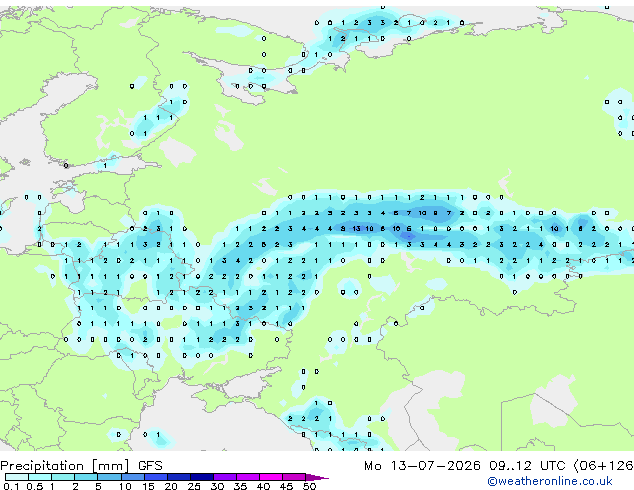Open the weatheronline.co.uk link
This screenshot has width=634, height=490.
(x=550, y=481)
